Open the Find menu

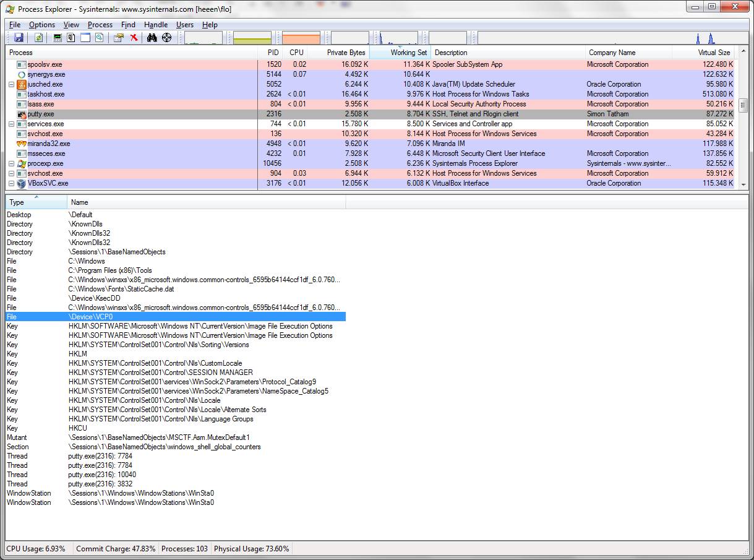128,25
